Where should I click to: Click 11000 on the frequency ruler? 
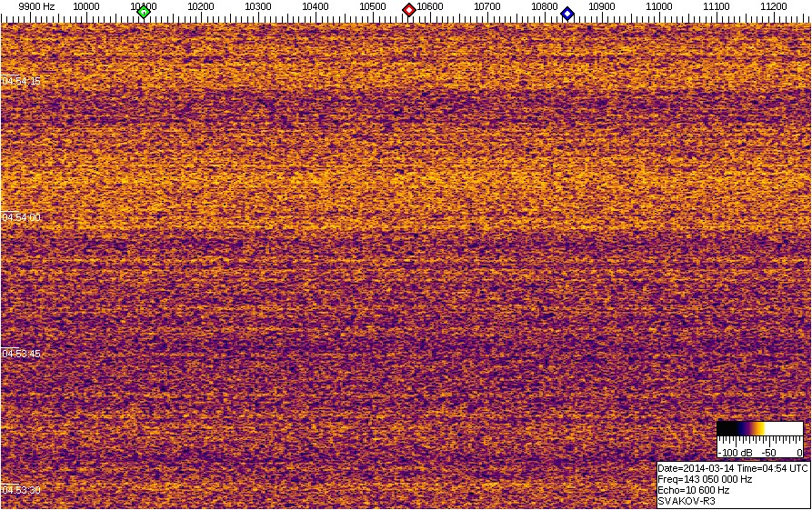click(659, 6)
